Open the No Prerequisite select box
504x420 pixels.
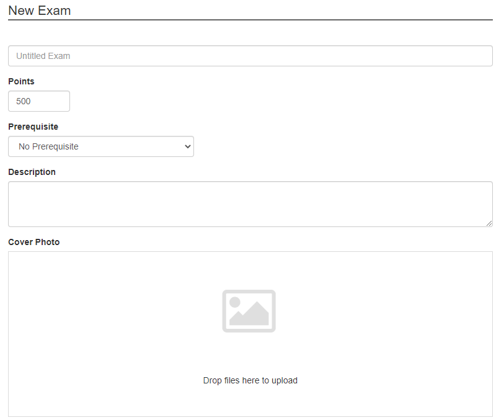coord(101,146)
